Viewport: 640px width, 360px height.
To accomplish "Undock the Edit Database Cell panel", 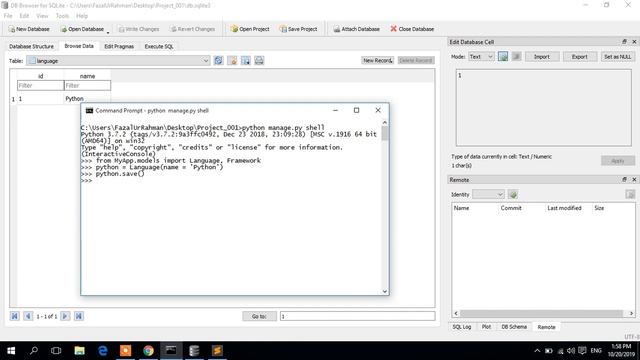I will (x=624, y=42).
